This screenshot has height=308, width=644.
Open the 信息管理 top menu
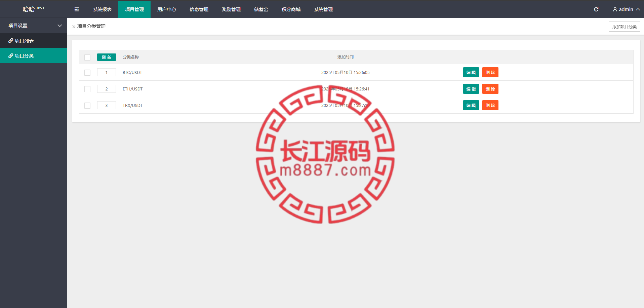(x=199, y=9)
